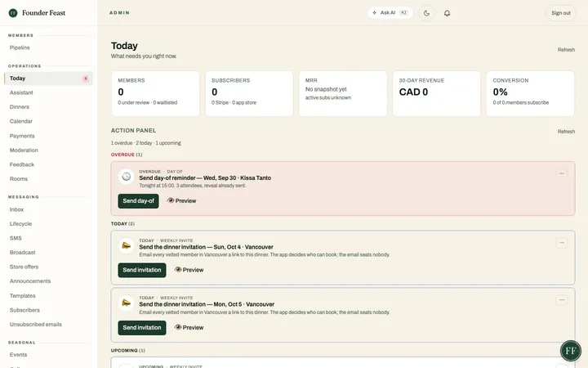Viewport: 588px width, 368px height.
Task: Open Unsubscribed emails
Action: [x=36, y=324]
